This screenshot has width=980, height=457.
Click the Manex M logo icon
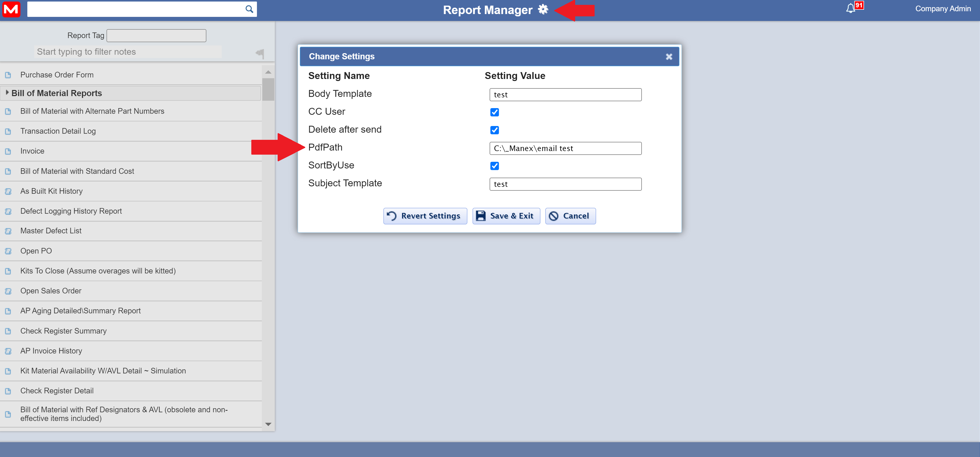[11, 9]
